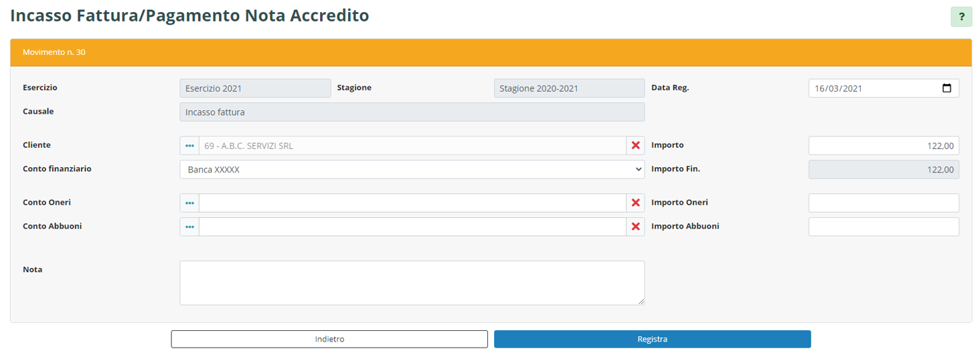This screenshot has height=363, width=980.
Task: Expand the Conto finanziario dropdown
Action: pos(412,170)
